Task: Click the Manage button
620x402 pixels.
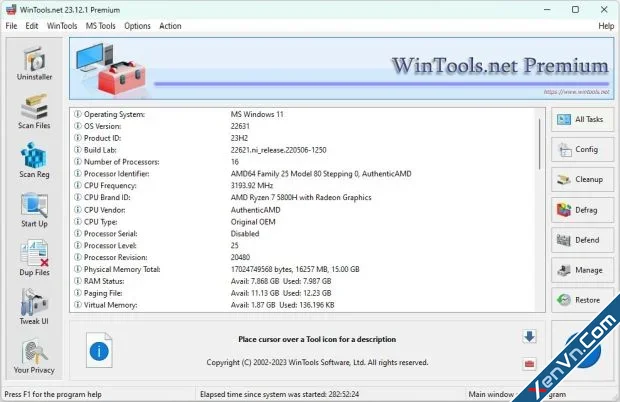Action: (x=582, y=270)
